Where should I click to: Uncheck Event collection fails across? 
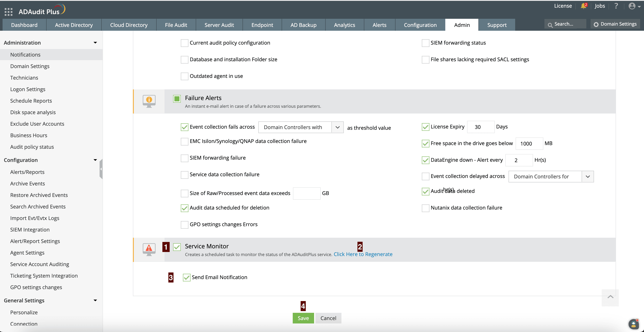coord(184,127)
